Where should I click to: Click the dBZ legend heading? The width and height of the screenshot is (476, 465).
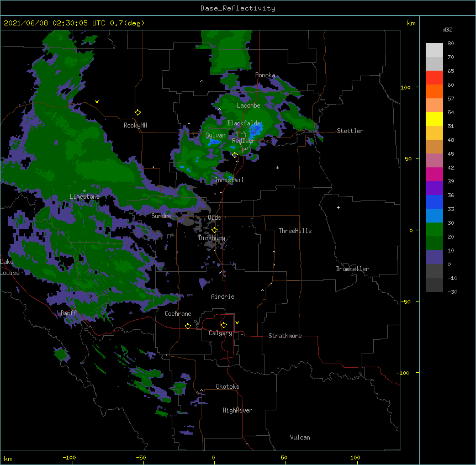pyautogui.click(x=447, y=30)
